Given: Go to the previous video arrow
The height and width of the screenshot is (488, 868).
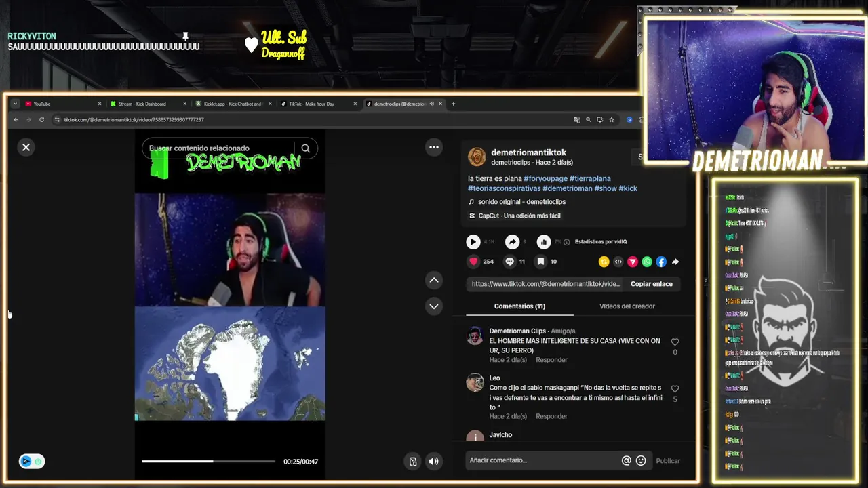Looking at the screenshot, I should tap(434, 280).
